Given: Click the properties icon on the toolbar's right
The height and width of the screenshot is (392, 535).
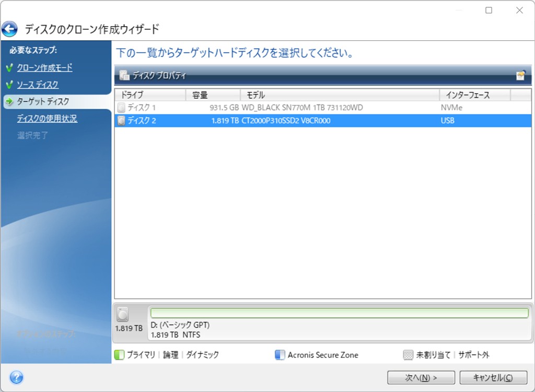Looking at the screenshot, I should [521, 75].
